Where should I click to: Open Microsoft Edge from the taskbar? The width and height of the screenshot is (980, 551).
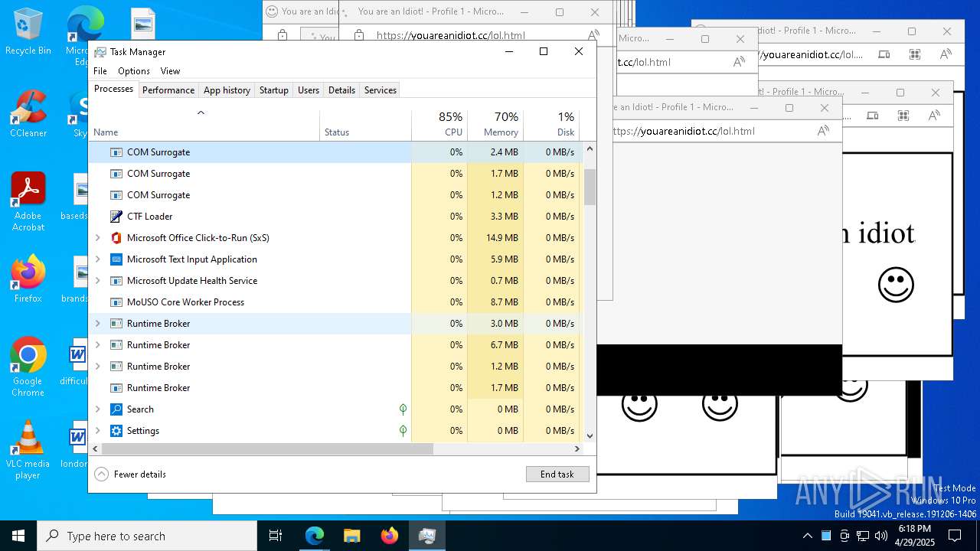[x=315, y=536]
